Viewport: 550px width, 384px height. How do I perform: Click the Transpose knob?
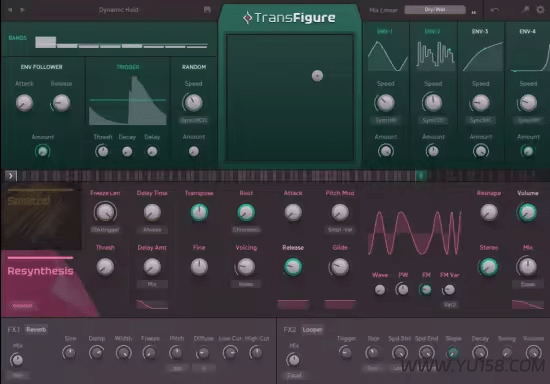199,213
